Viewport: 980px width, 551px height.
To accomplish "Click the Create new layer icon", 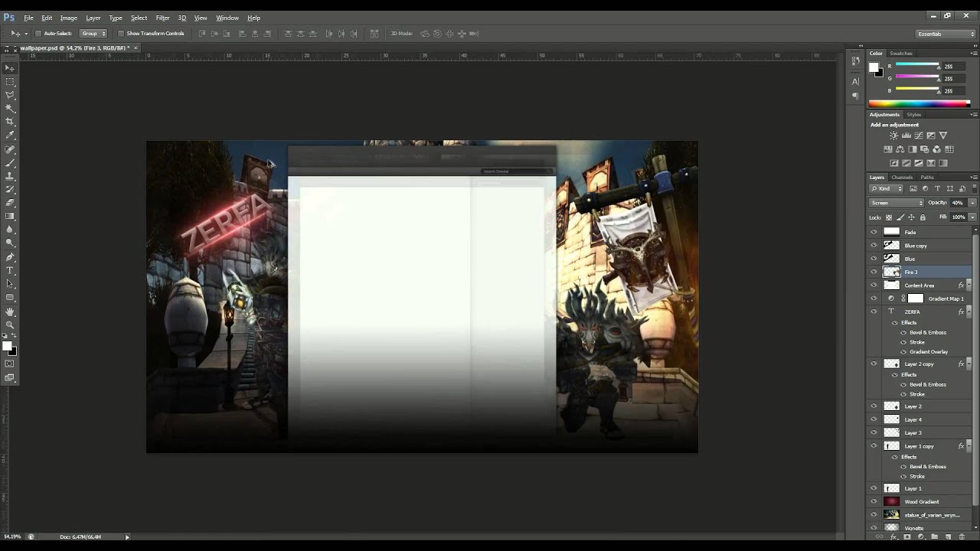I will pyautogui.click(x=948, y=536).
